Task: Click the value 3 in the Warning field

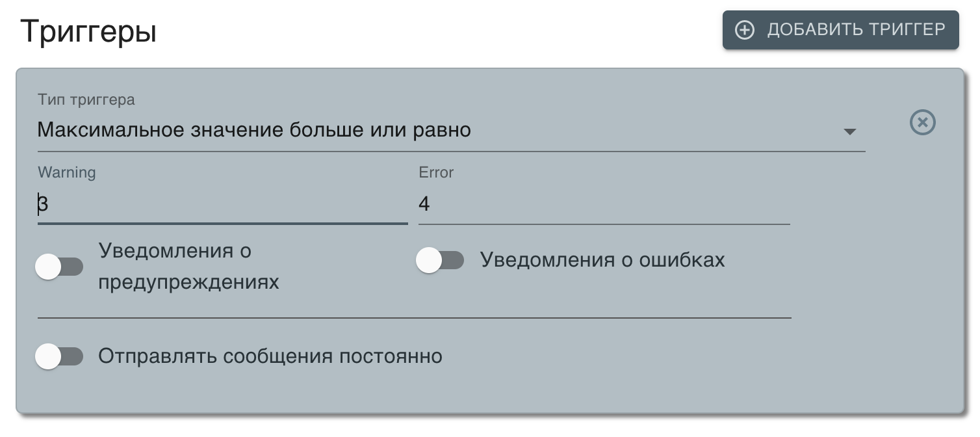Action: click(44, 205)
